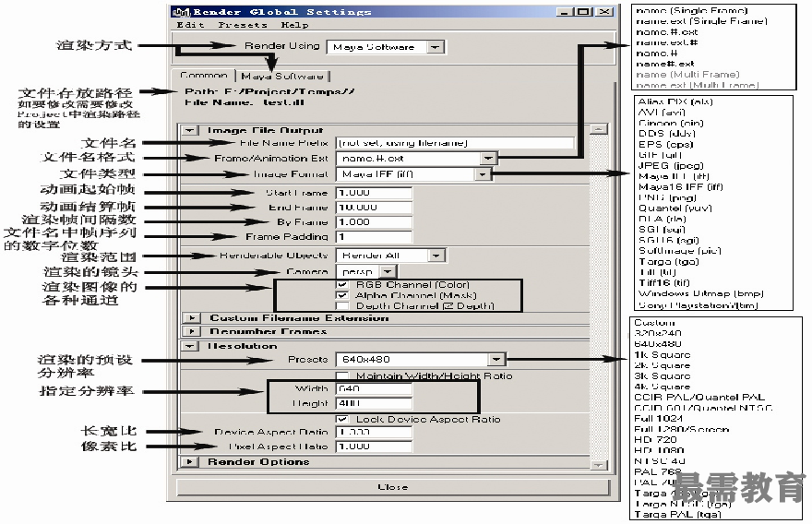
Task: Select CCIR PAL/Quantel PAL preset
Action: point(699,397)
